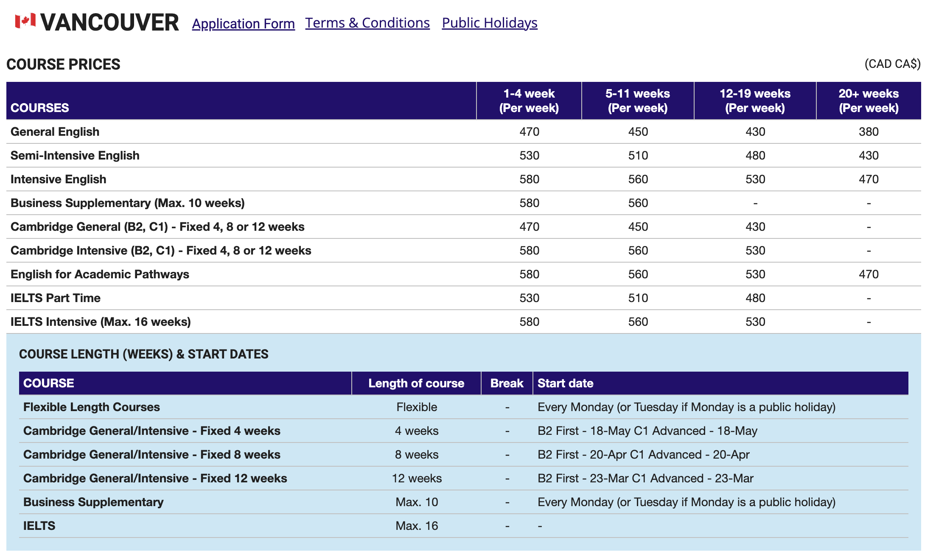Click the Start date column header
936x560 pixels.
(565, 384)
